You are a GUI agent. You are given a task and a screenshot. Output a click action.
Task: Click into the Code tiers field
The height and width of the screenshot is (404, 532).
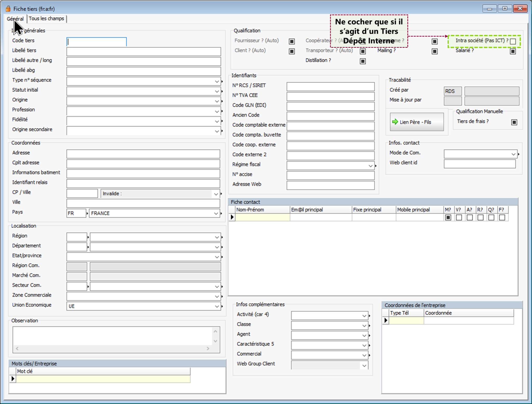97,42
